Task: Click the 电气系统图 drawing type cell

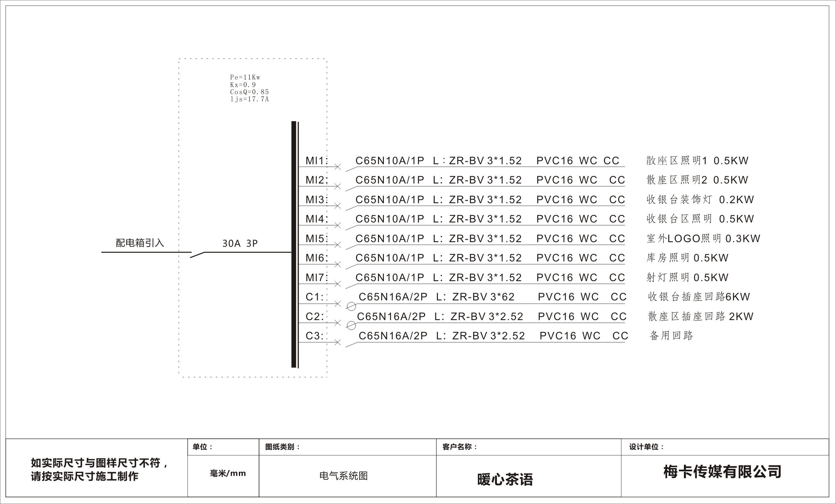Action: point(344,476)
